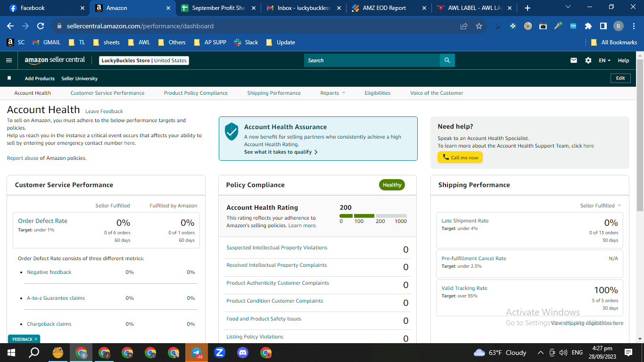Viewport: 644px width, 362px height.
Task: Click the Call me now button
Action: coord(460,157)
